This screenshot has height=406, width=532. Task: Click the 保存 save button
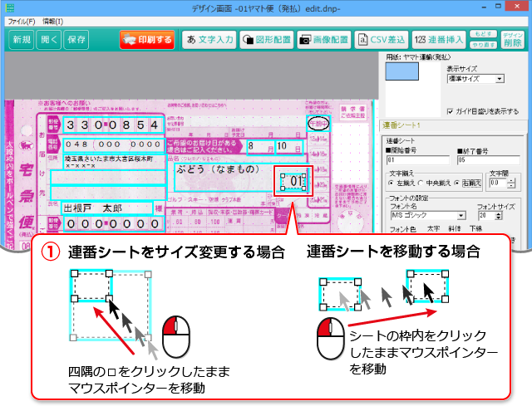tap(76, 40)
